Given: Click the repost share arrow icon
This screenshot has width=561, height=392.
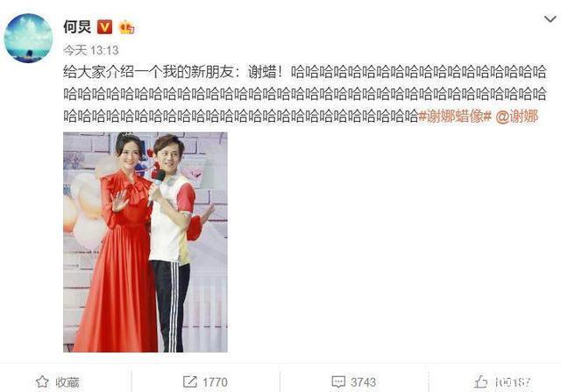Looking at the screenshot, I should click(190, 381).
